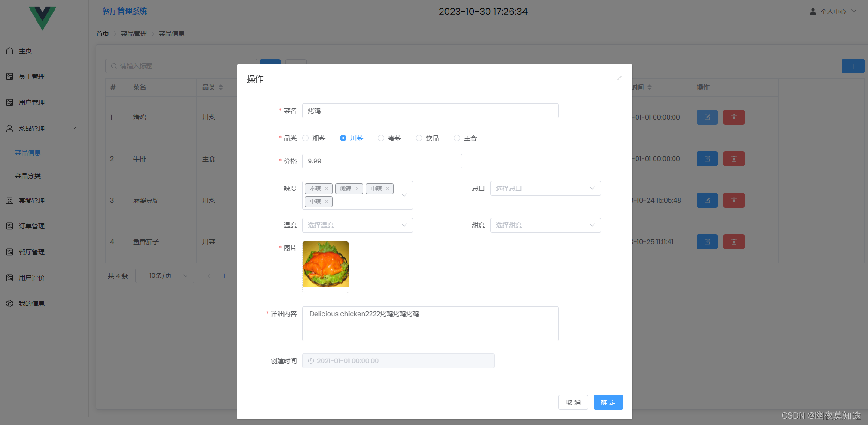Click the delete icon for 鱼香茄子 row
This screenshot has height=425, width=868.
point(734,242)
